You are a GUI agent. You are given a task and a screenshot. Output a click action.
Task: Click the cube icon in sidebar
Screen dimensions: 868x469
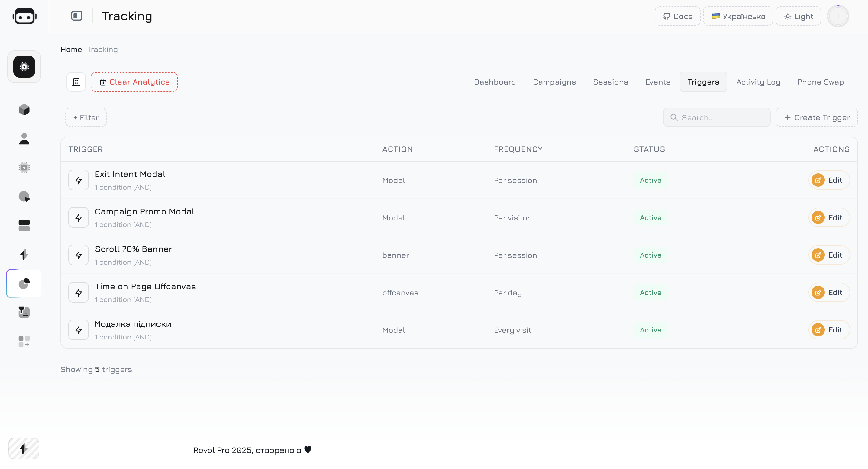tap(24, 110)
